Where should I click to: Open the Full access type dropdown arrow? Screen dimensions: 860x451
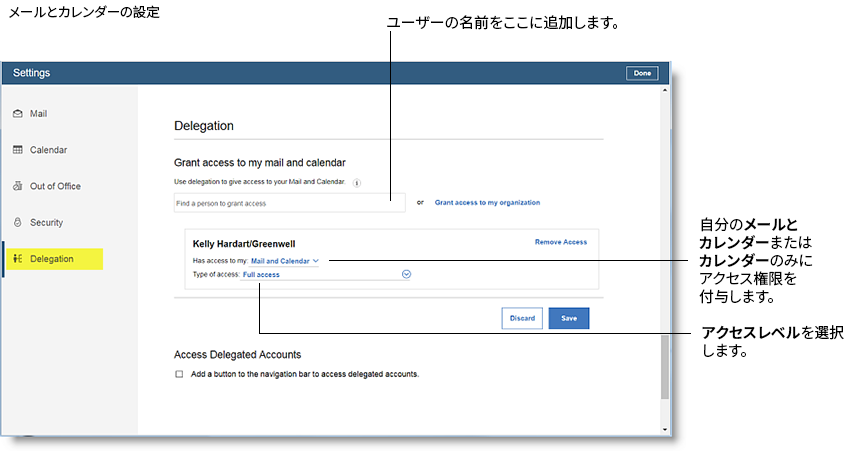point(406,274)
